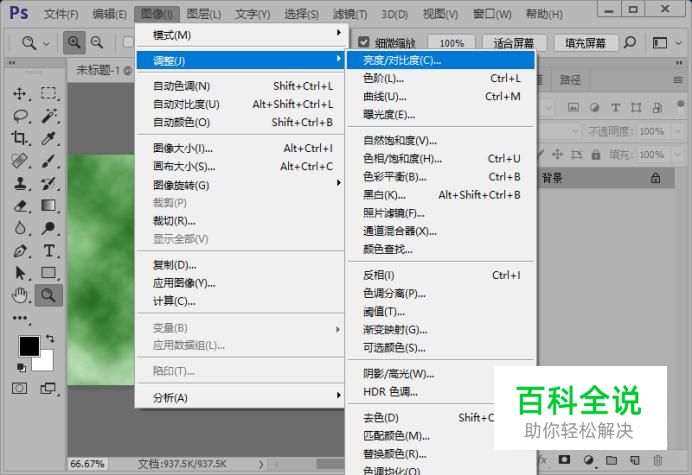This screenshot has height=475, width=692.
Task: Select the Rectangle shape tool
Action: coord(49,273)
